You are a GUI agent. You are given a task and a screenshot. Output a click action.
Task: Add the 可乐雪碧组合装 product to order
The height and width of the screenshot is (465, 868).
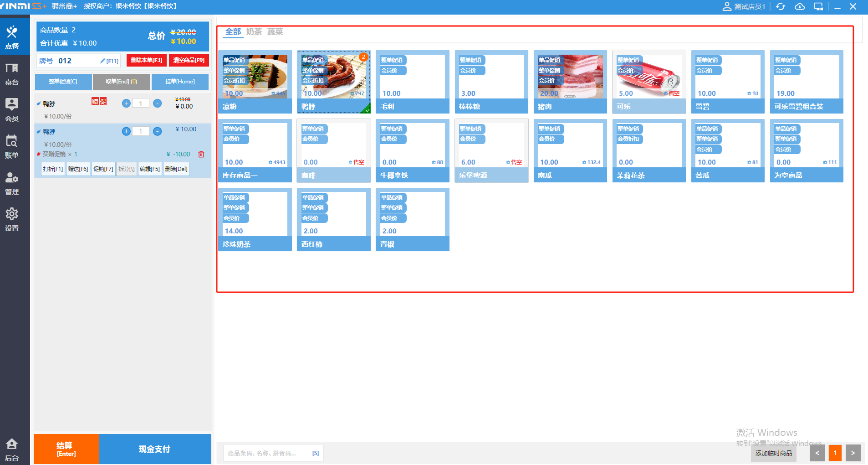[807, 82]
